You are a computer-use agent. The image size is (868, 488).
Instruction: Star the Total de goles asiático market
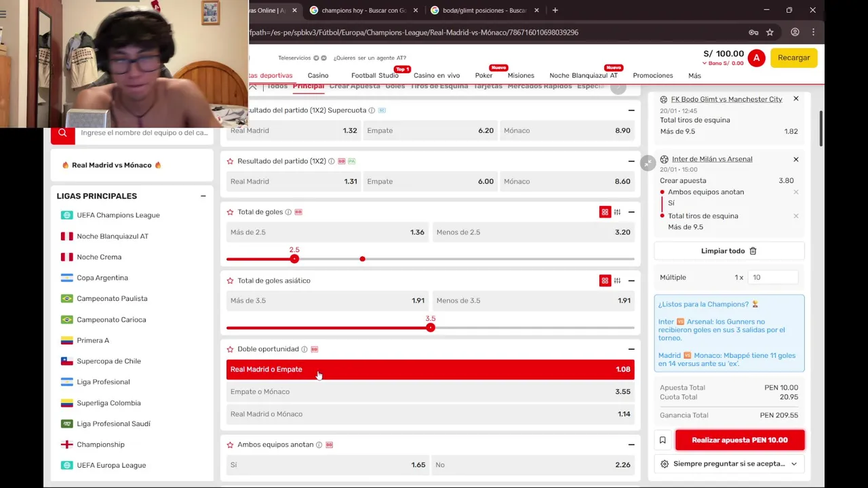(x=231, y=281)
